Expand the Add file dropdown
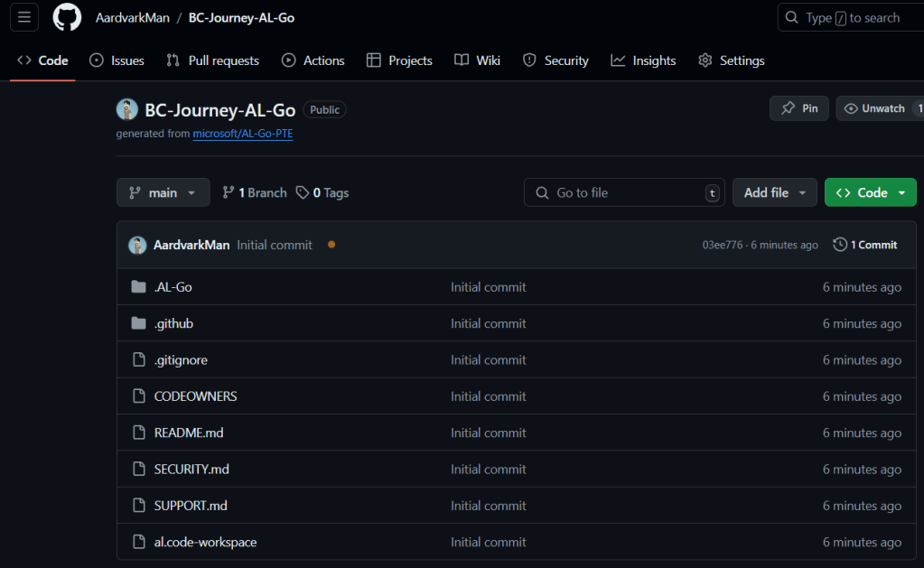Viewport: 924px width, 568px height. [x=774, y=192]
